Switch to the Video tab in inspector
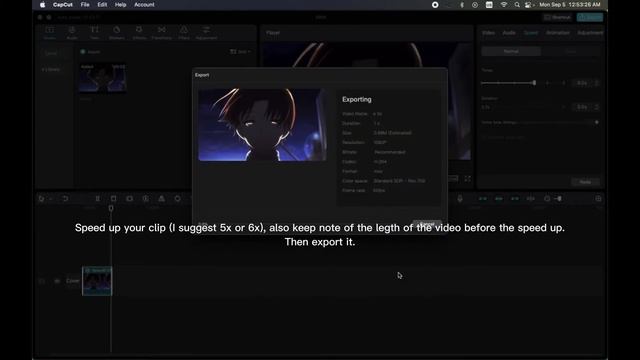This screenshot has height=360, width=640. coord(488,33)
